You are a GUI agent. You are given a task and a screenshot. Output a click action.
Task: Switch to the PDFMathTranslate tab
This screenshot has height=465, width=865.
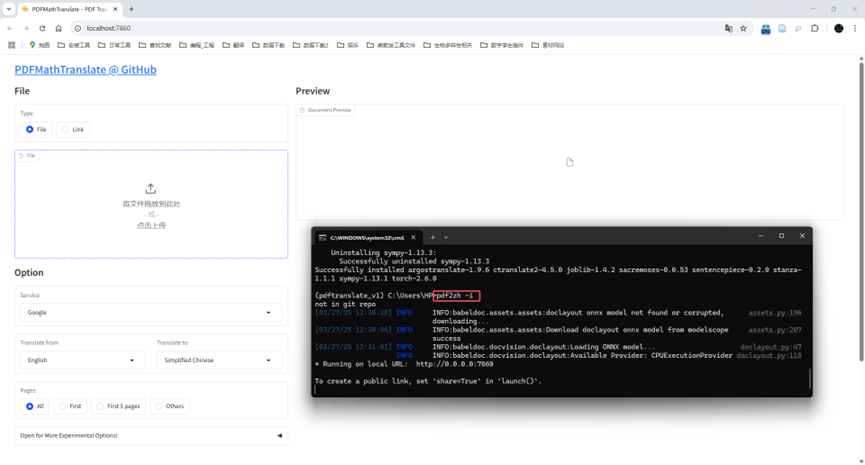click(x=69, y=9)
